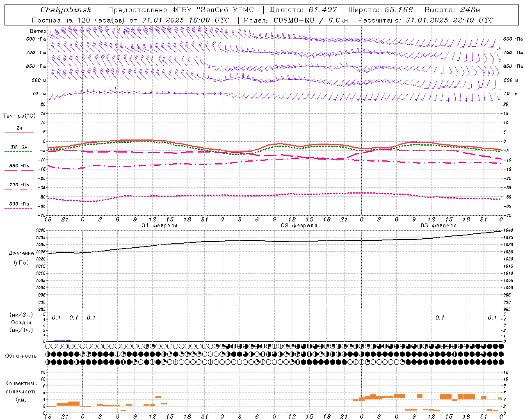Click the red '2м' legend line sample

click(19, 132)
